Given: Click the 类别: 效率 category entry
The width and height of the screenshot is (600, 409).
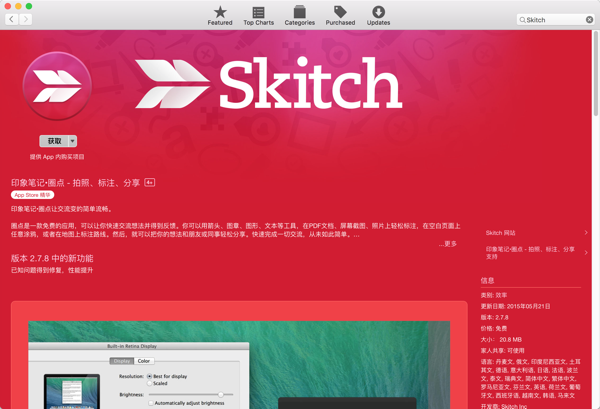Looking at the screenshot, I should point(494,295).
